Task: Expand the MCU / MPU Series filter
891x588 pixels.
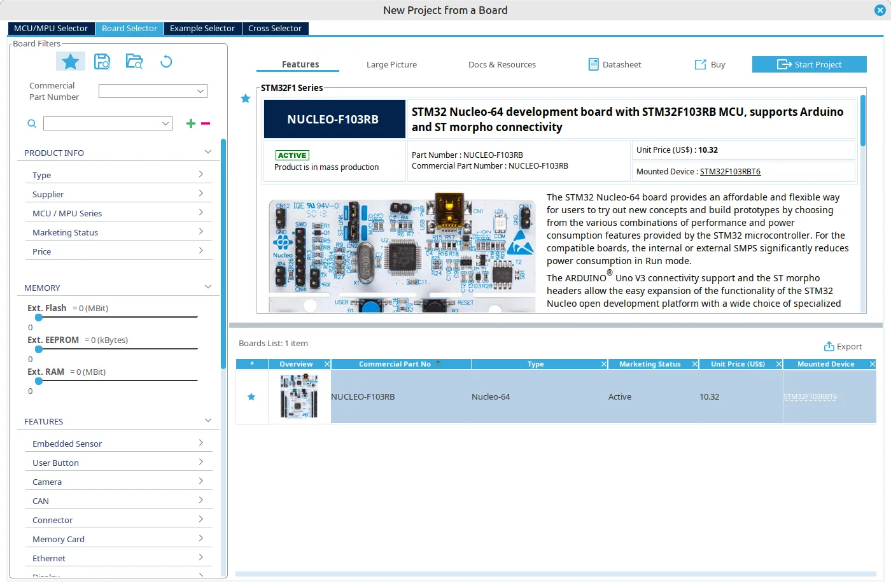Action: click(200, 213)
